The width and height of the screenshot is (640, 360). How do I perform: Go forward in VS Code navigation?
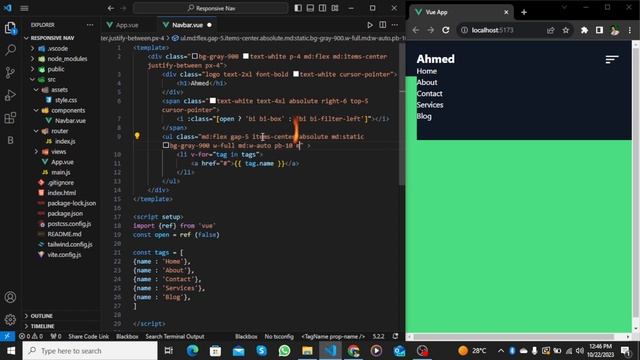click(123, 8)
